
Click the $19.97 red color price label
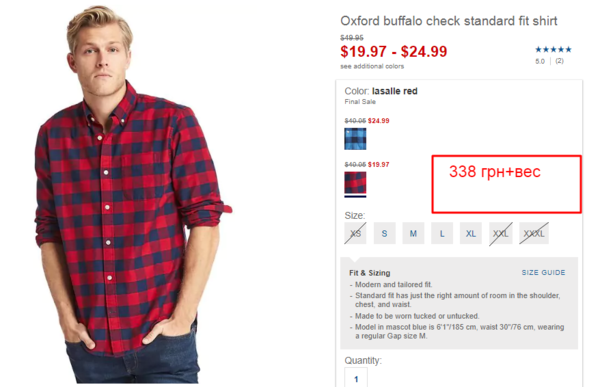click(x=378, y=165)
